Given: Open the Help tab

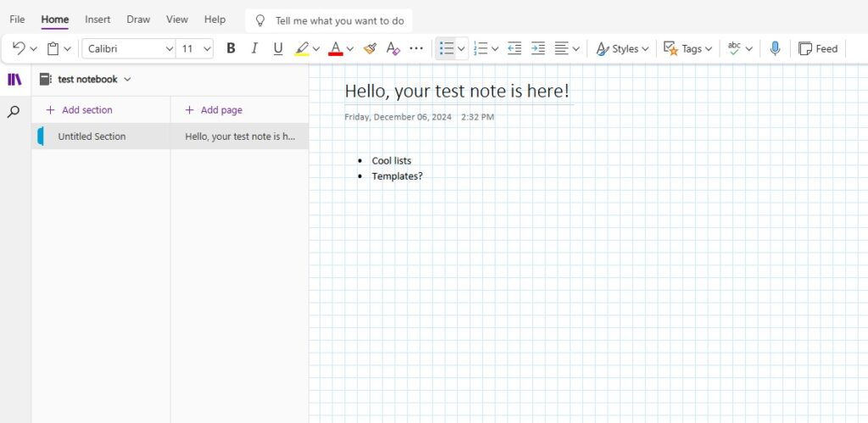Looking at the screenshot, I should [214, 19].
